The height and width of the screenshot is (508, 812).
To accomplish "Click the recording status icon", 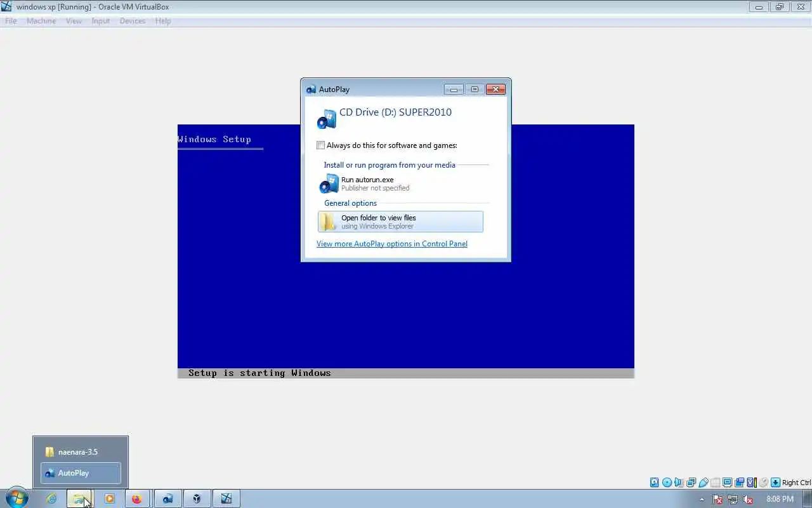I will [x=739, y=483].
